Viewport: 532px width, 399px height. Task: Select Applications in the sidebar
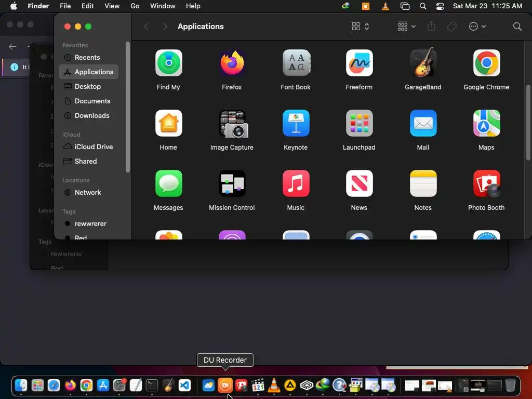(x=89, y=72)
